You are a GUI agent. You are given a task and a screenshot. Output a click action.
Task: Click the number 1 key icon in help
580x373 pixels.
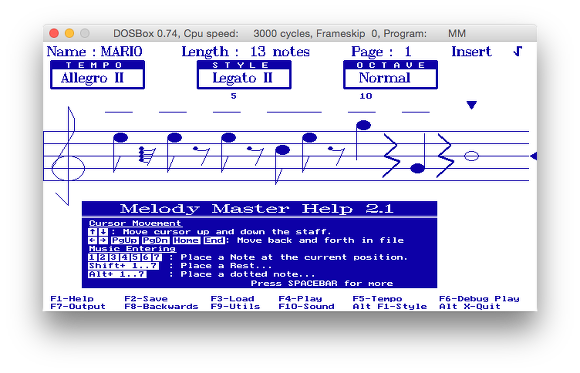coord(92,257)
